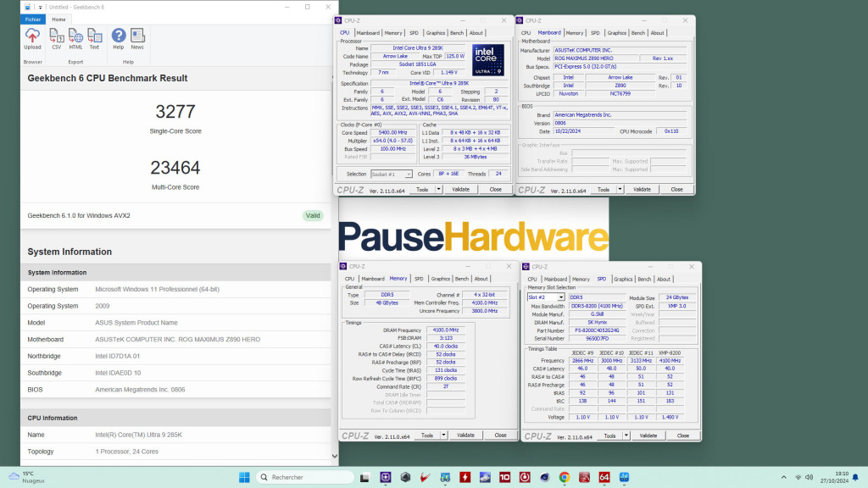Click Validate in the SPD CPU-Z window
This screenshot has height=488, width=868.
648,436
